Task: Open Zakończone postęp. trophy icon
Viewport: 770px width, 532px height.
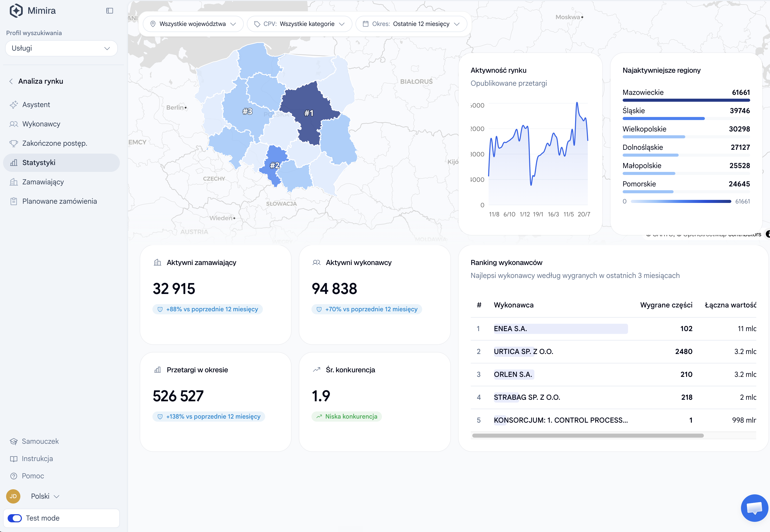Action: pos(14,143)
